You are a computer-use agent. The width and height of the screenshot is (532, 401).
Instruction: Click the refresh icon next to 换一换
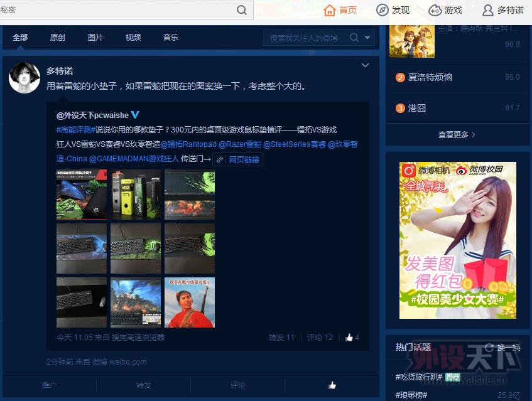coord(489,347)
